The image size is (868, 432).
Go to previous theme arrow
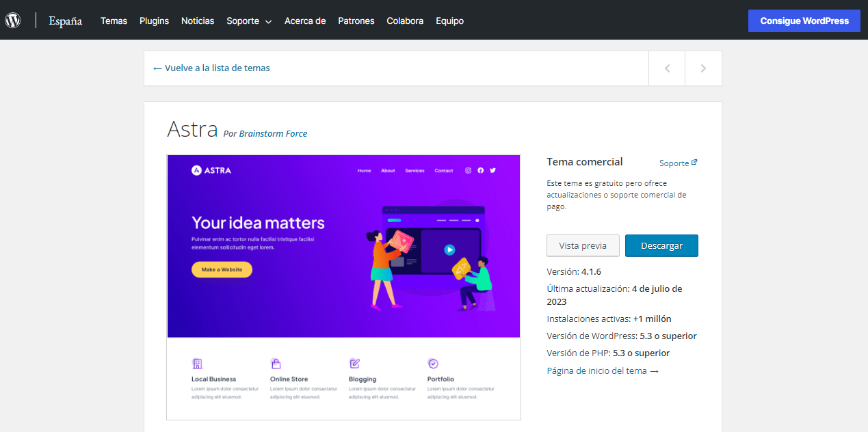coord(667,68)
